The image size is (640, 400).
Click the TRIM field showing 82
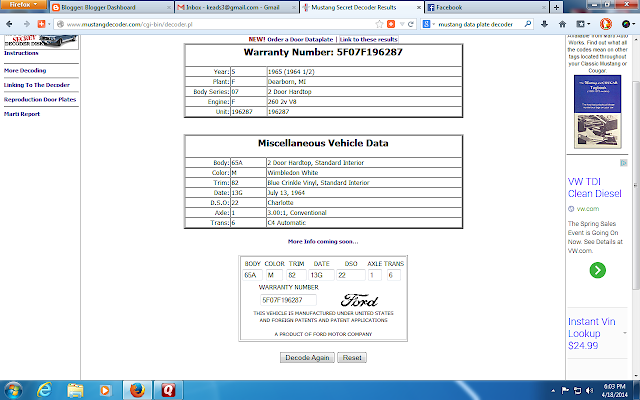[x=296, y=275]
